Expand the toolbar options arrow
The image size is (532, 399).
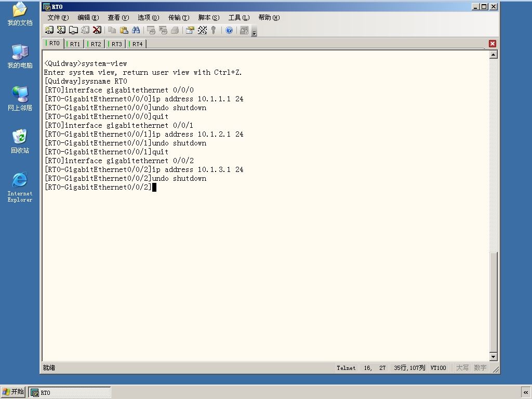click(255, 32)
